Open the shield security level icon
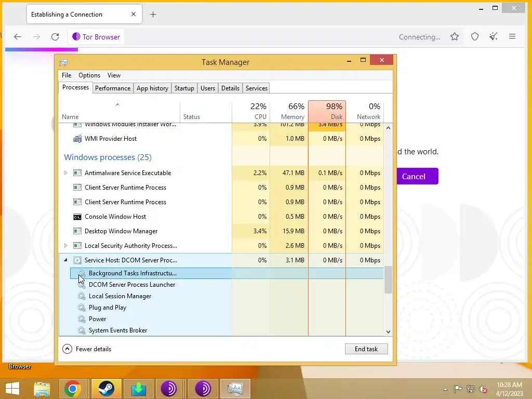This screenshot has height=399, width=532. [x=475, y=37]
